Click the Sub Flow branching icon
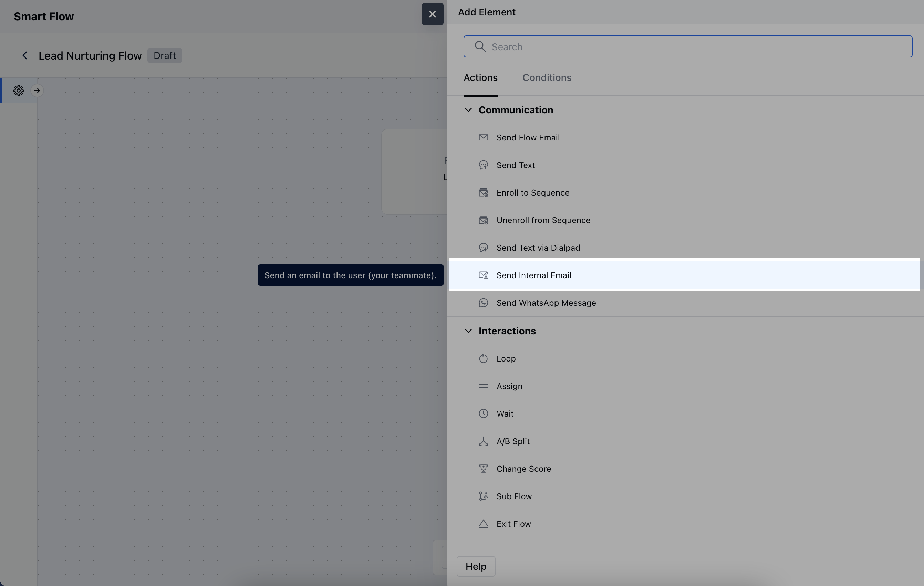Image resolution: width=924 pixels, height=586 pixels. 483,496
